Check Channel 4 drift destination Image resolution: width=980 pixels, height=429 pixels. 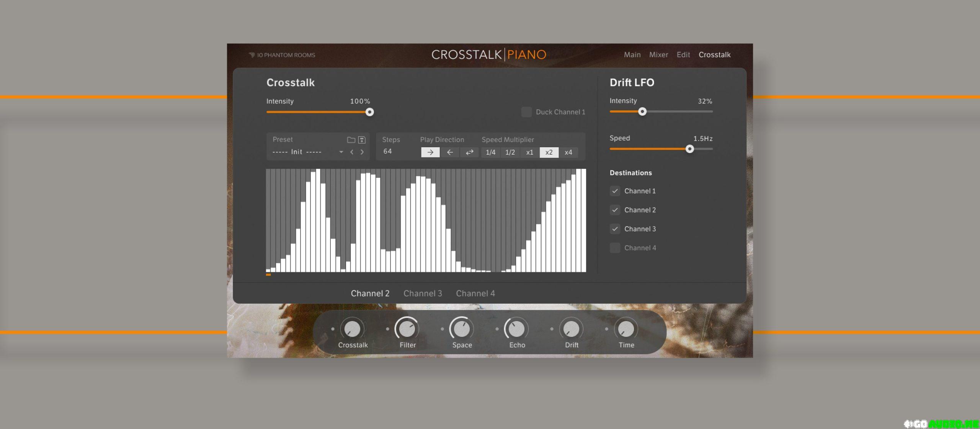coord(615,248)
